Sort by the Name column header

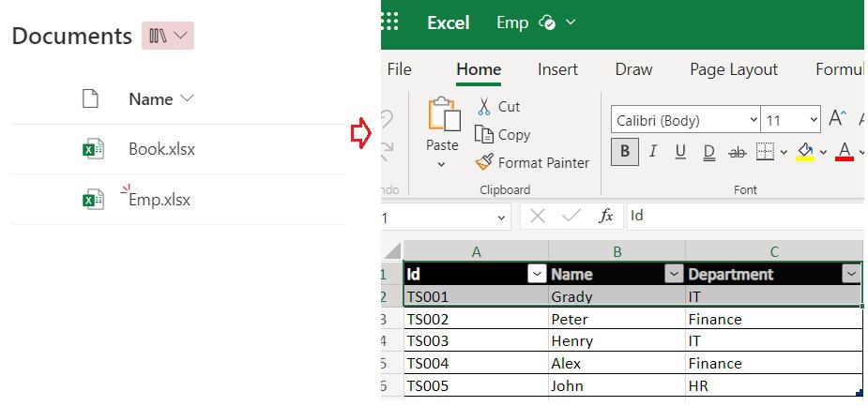tap(161, 99)
